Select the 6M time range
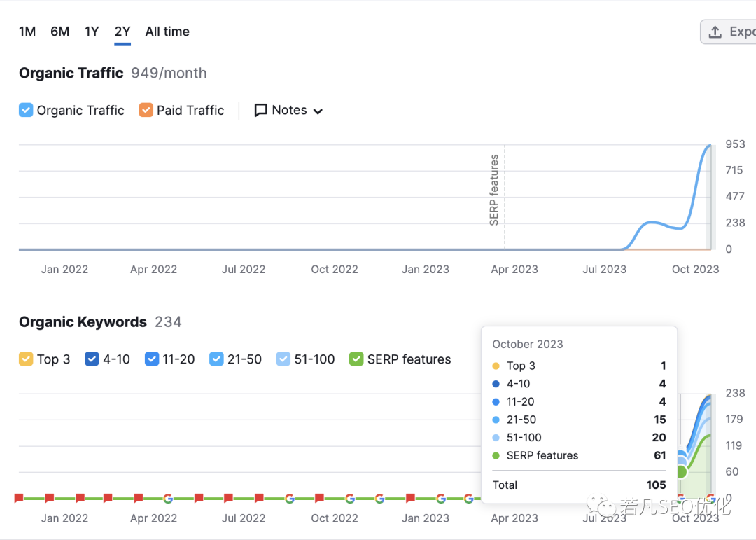 (x=59, y=32)
